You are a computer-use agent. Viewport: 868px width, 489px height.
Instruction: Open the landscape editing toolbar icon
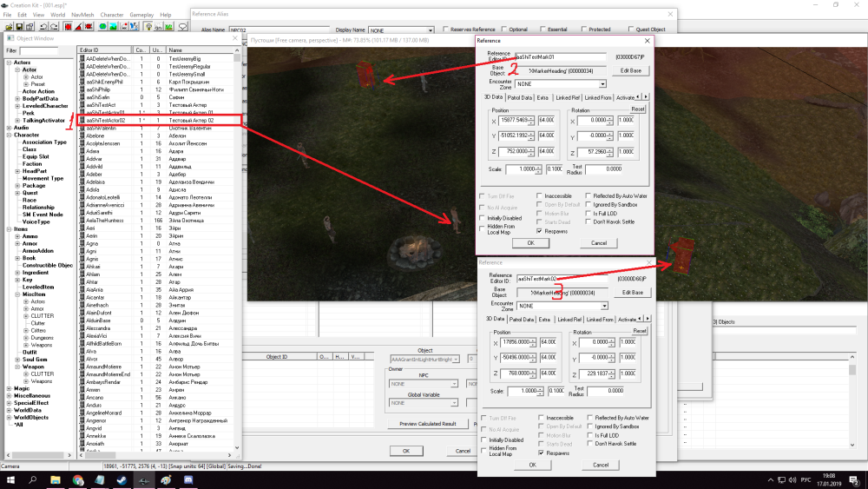pos(113,27)
